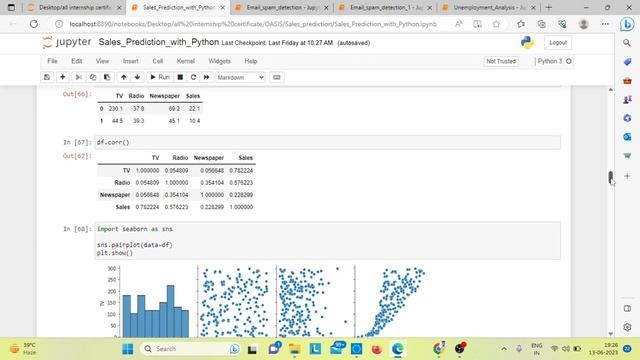Click the taskbar Search box
The image size is (640, 360).
click(x=191, y=349)
